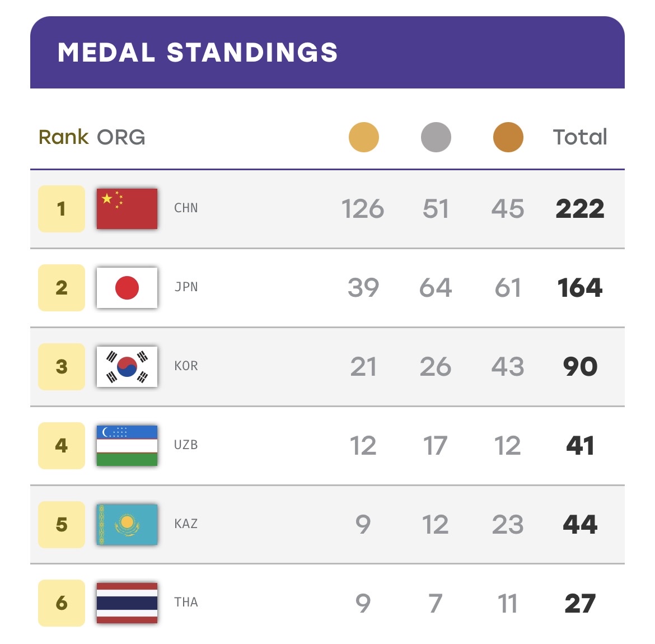Sort by the Total column header
Viewport: 655px width, 644px height.
580,137
